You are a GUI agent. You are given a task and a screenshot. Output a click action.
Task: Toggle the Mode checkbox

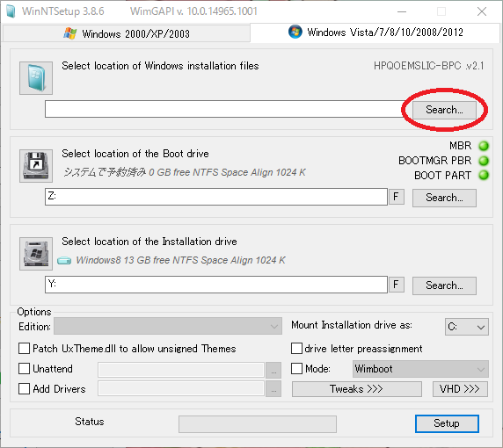coord(296,369)
